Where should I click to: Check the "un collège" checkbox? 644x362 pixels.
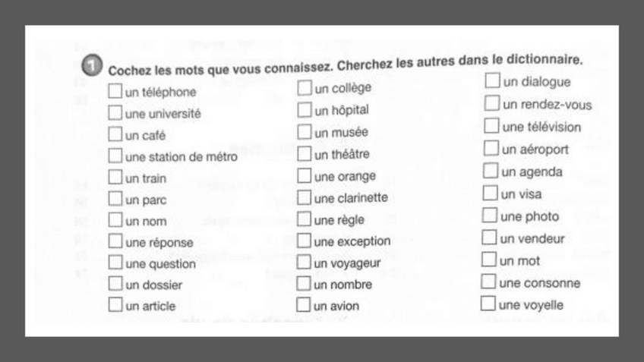pos(304,88)
